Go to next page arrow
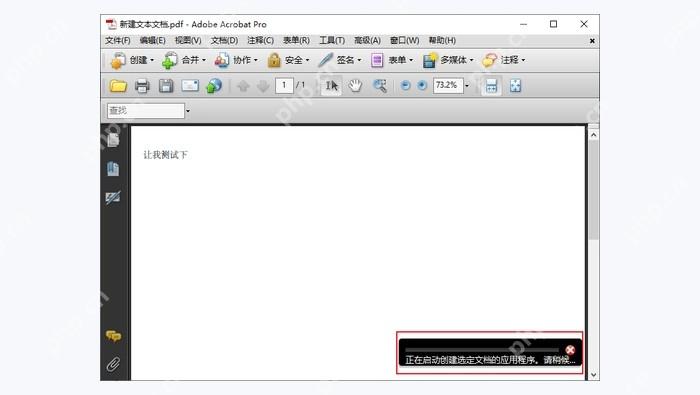The image size is (700, 395). 263,86
